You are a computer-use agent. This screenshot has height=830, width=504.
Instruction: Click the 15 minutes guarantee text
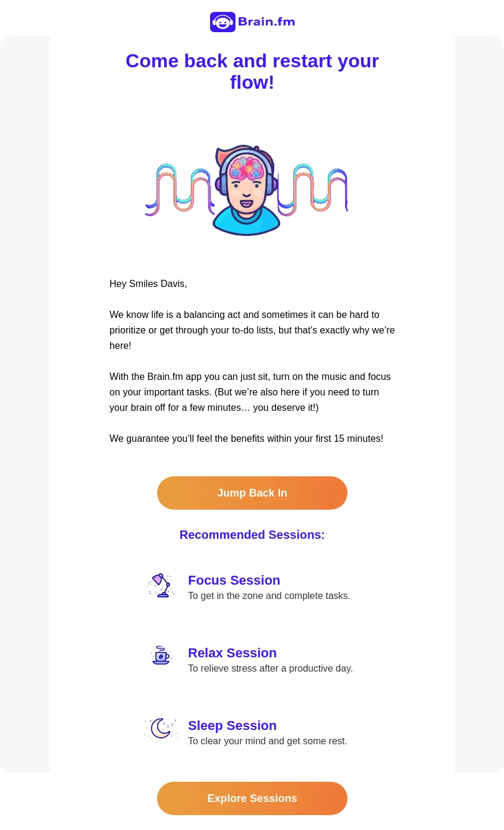[x=246, y=438]
